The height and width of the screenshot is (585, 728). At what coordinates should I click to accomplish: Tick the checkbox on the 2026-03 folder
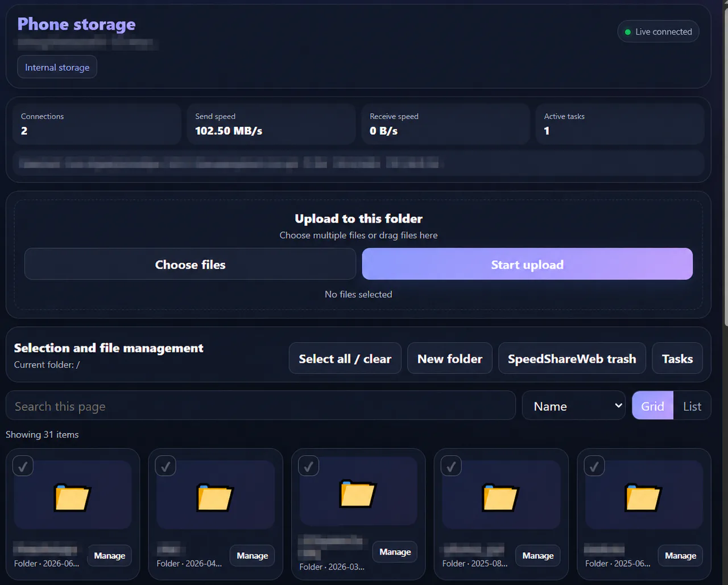[309, 466]
